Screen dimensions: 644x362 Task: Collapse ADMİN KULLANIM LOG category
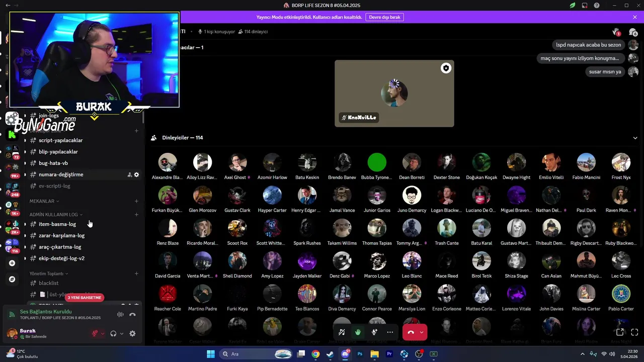56,215
